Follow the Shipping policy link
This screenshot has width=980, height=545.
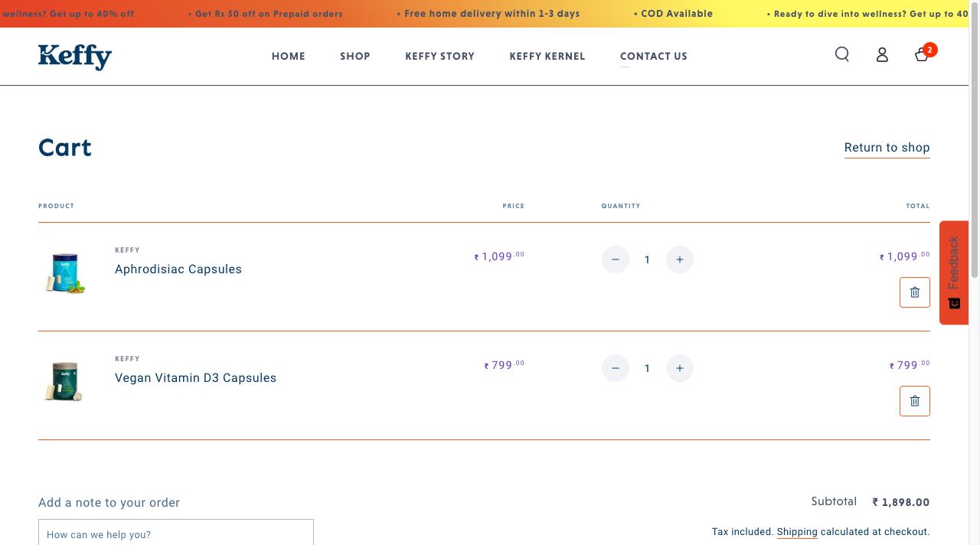tap(797, 531)
